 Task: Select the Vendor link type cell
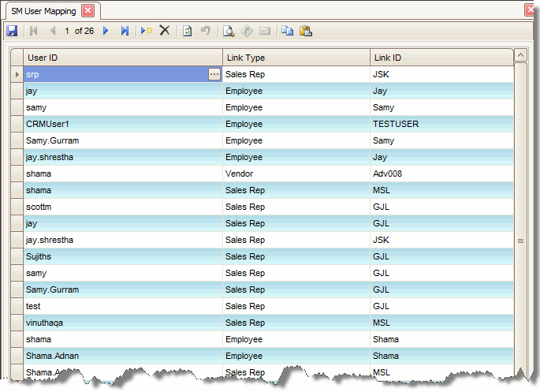coord(296,174)
